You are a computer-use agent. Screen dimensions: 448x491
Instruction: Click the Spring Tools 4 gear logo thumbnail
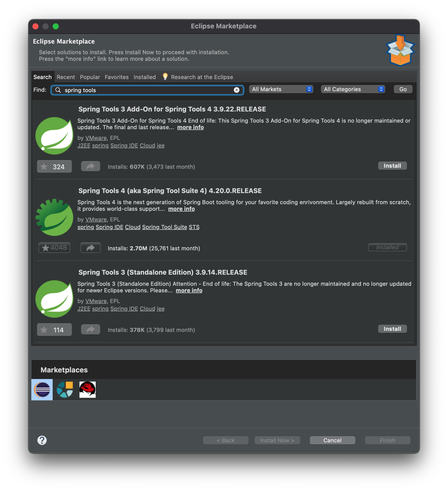click(x=54, y=217)
